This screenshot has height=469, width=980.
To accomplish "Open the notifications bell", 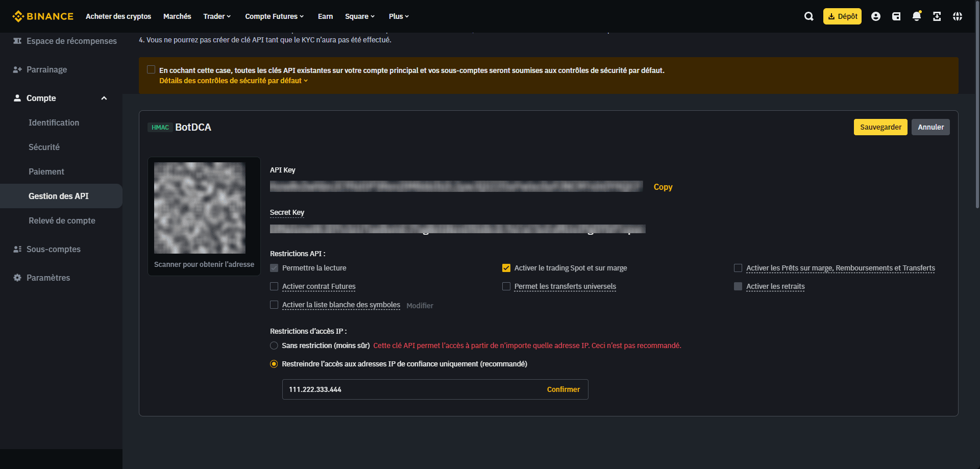I will [x=917, y=16].
